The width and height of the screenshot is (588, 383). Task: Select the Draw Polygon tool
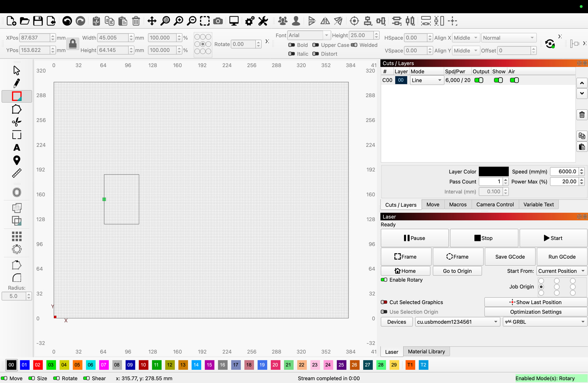click(x=17, y=109)
